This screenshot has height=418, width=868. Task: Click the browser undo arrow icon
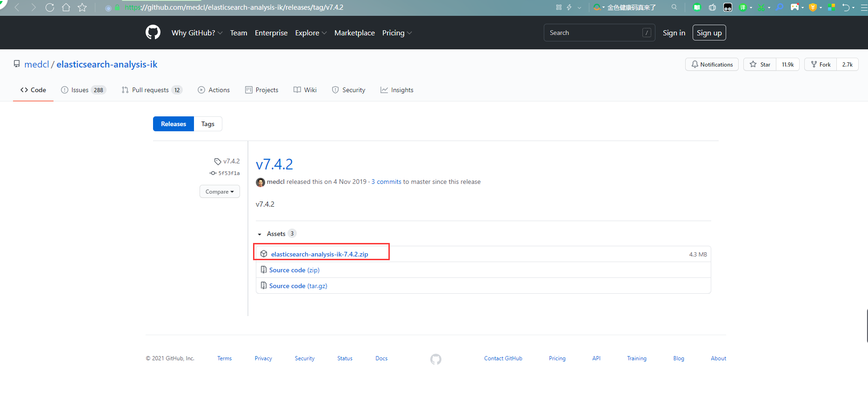point(846,7)
